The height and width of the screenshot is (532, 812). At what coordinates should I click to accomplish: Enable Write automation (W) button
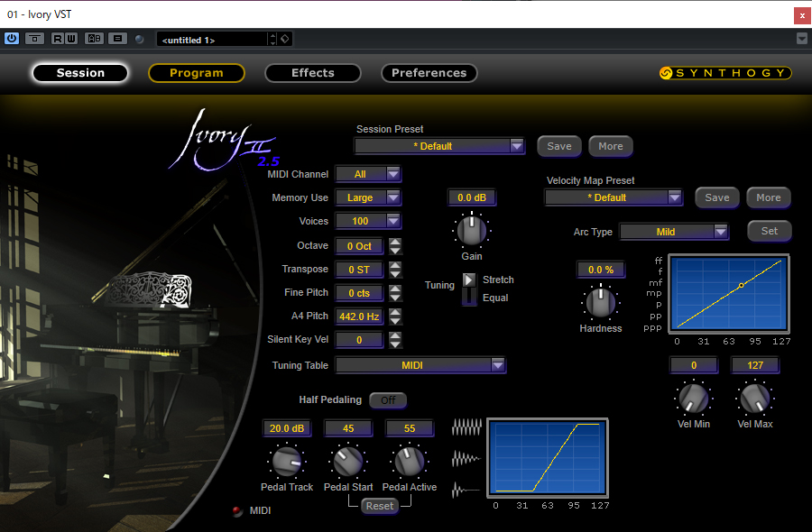(x=71, y=39)
